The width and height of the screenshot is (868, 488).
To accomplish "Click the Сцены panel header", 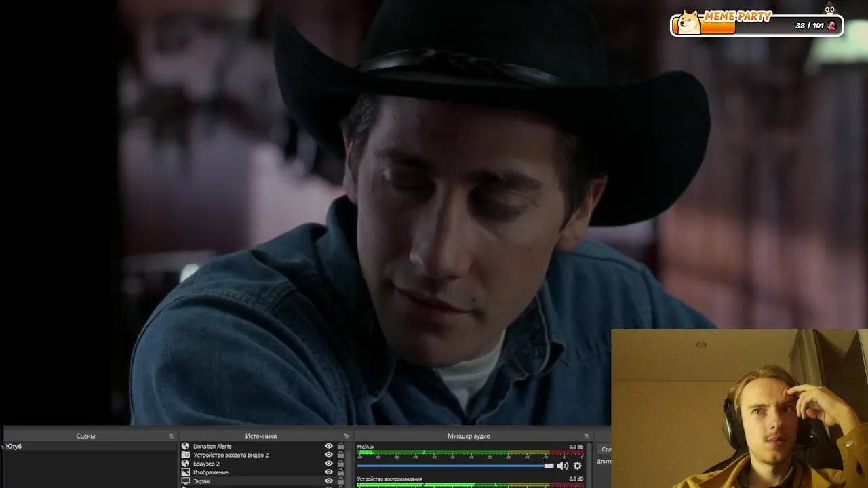I will [90, 436].
